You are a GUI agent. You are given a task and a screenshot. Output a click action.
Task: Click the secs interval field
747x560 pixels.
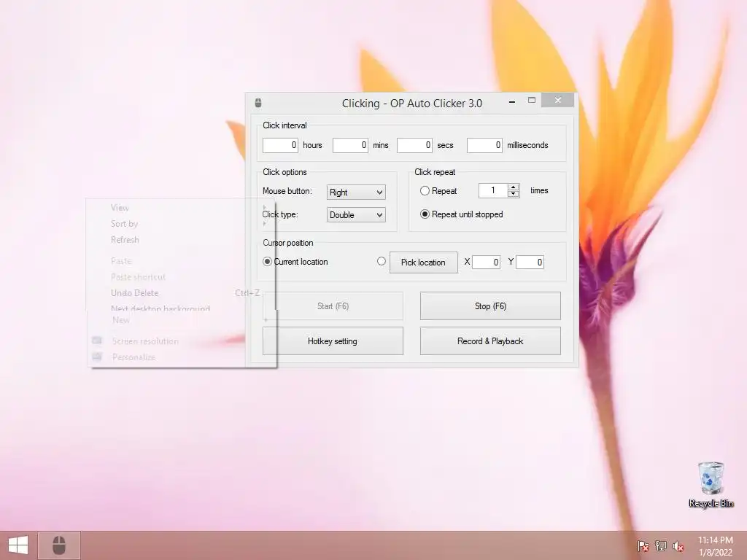pos(414,145)
